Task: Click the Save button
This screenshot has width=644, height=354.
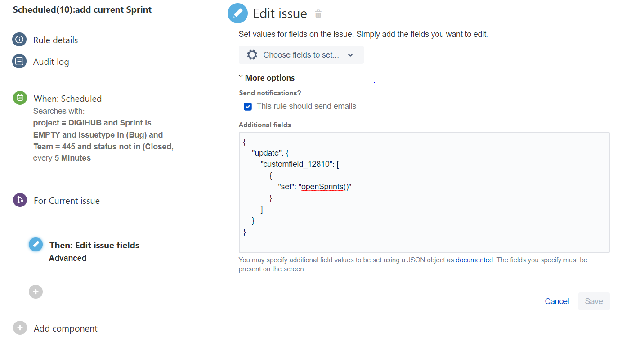Action: (x=594, y=301)
